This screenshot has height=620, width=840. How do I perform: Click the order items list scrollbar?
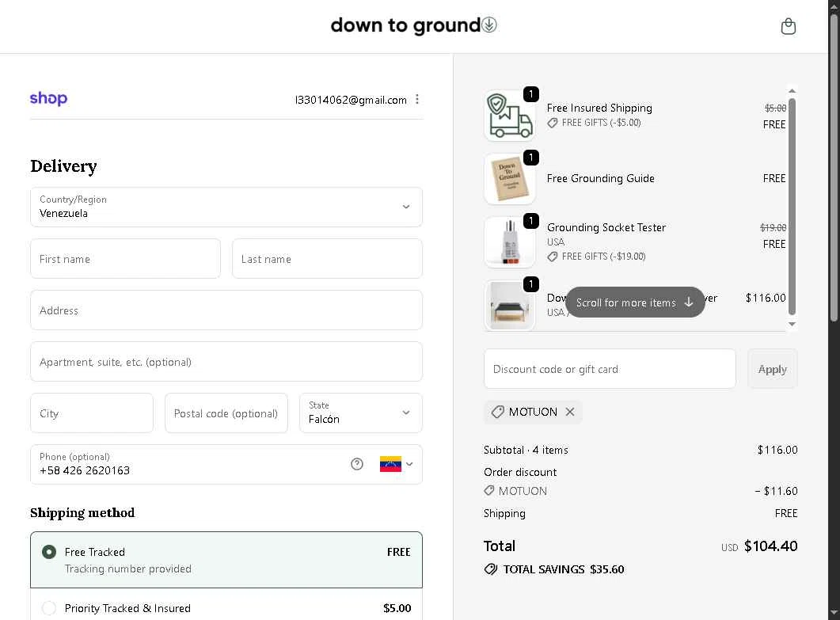792,207
